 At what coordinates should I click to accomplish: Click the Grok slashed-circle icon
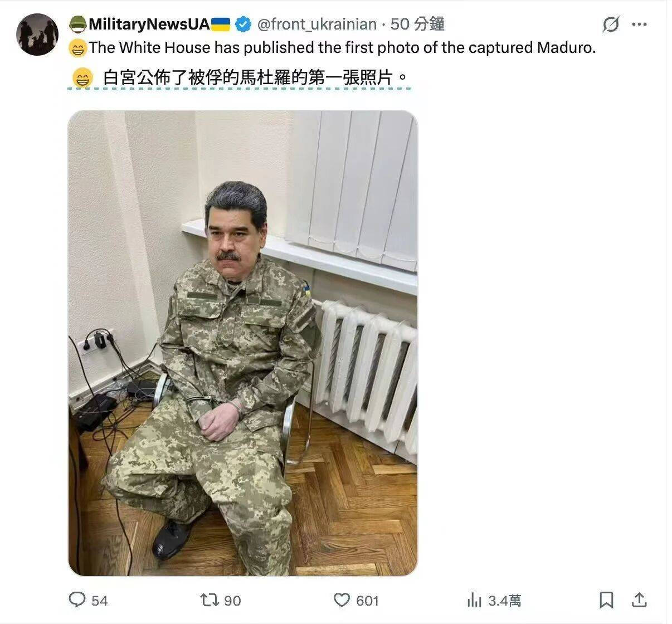tap(611, 24)
